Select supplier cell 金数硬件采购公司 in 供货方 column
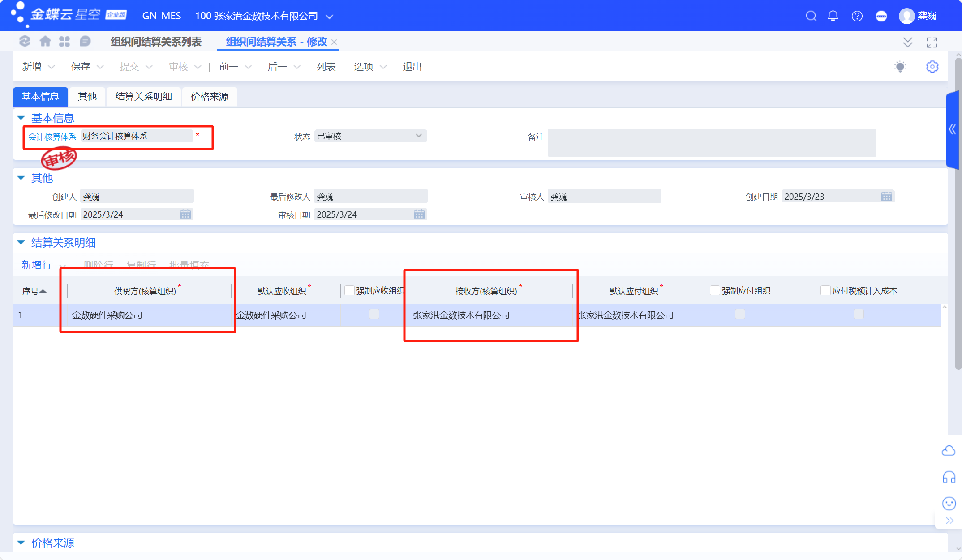Image resolution: width=962 pixels, height=560 pixels. point(149,315)
